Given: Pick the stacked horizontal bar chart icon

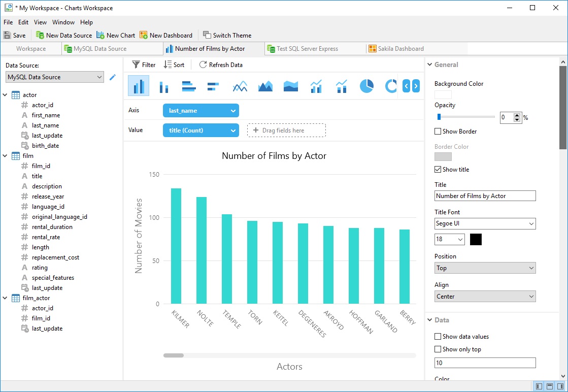Looking at the screenshot, I should click(x=213, y=86).
